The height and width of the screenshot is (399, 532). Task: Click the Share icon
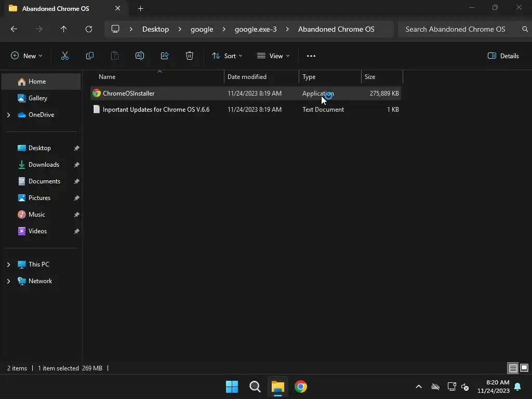point(165,56)
